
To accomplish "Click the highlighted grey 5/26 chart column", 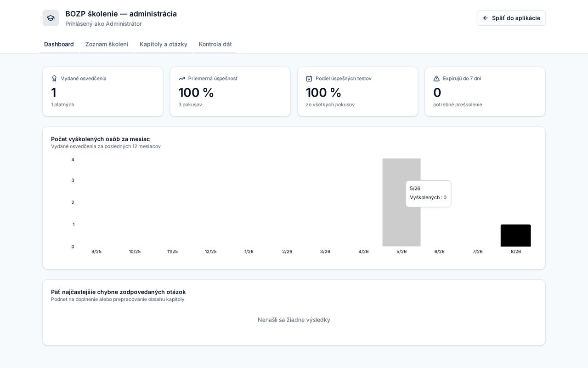I will coord(401,202).
